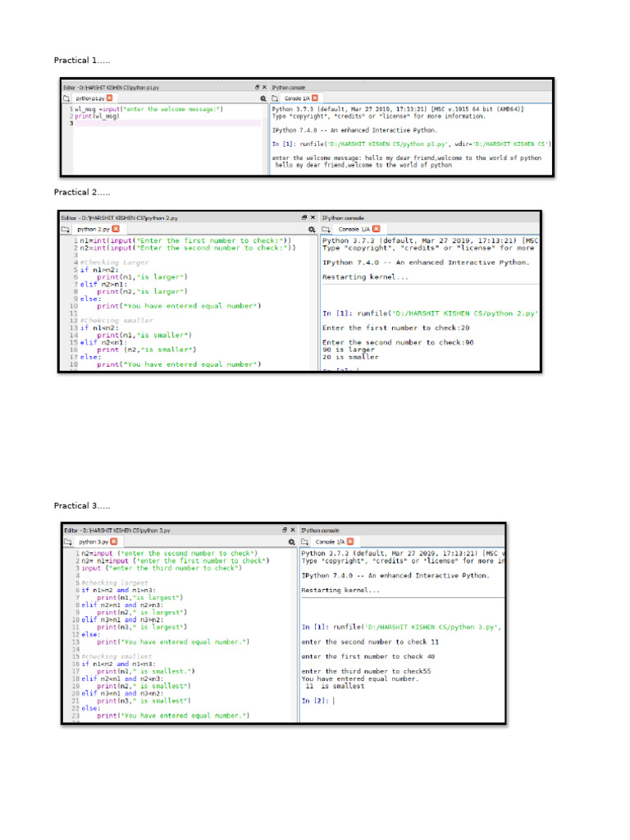Select the python p1.py tab
The width and height of the screenshot is (630, 840).
click(x=90, y=98)
